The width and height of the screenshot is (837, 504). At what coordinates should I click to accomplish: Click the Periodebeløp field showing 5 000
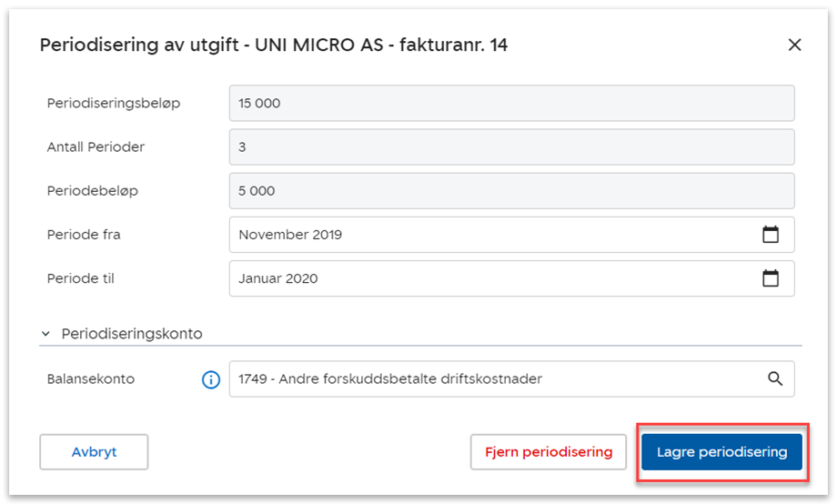[511, 191]
